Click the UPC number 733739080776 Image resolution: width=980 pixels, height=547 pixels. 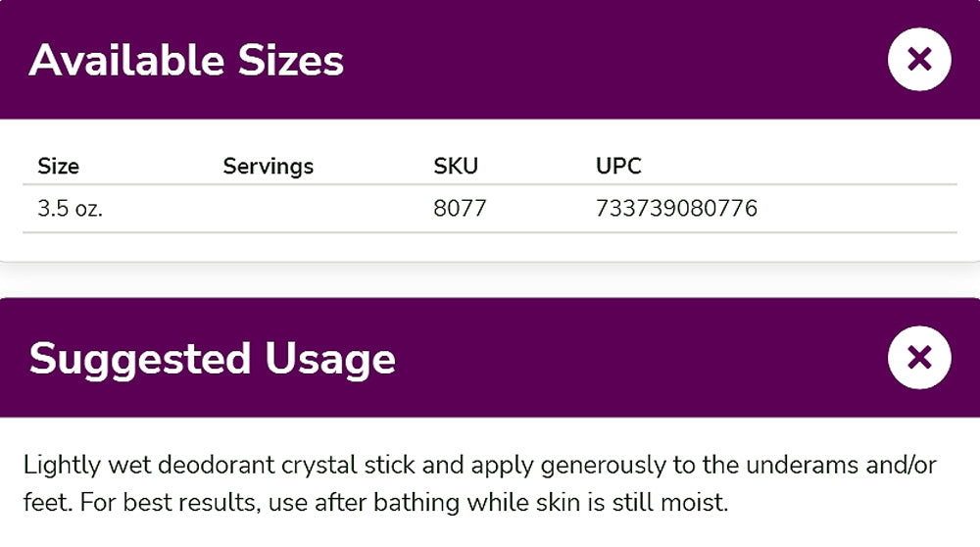[676, 209]
